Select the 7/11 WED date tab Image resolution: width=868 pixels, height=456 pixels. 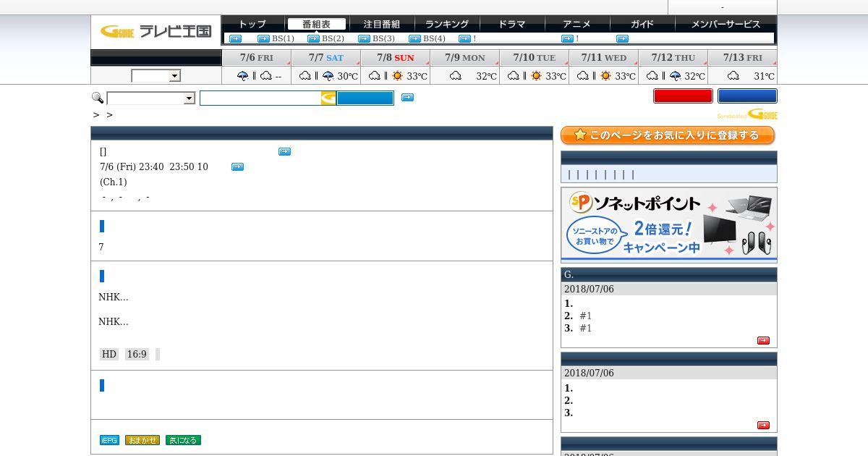603,57
